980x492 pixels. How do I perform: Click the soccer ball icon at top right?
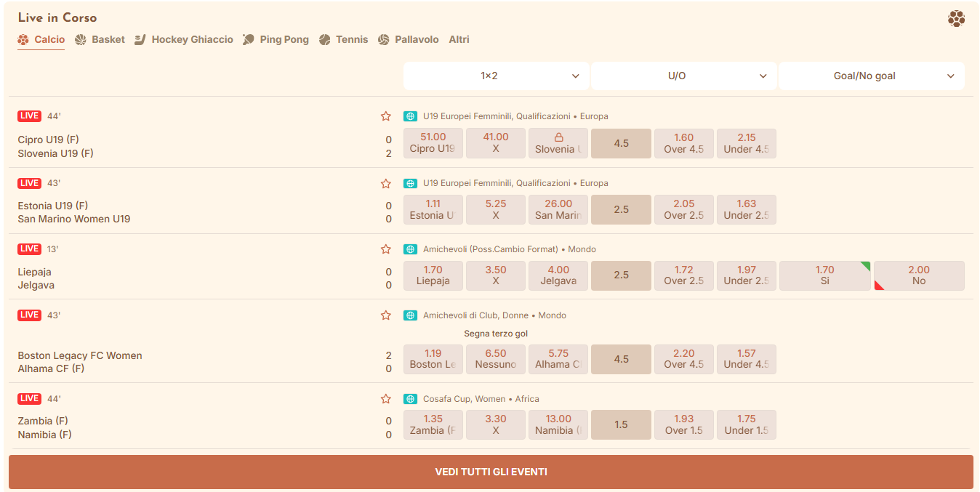pyautogui.click(x=956, y=19)
